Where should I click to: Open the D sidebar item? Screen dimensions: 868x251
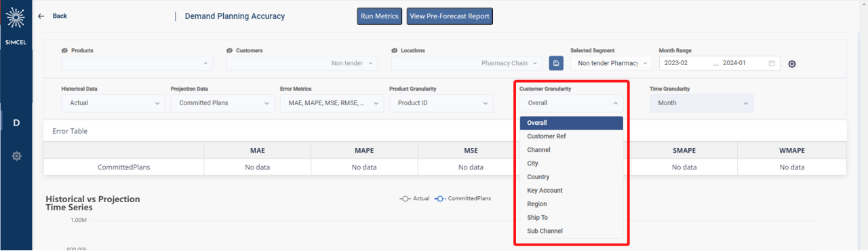pyautogui.click(x=16, y=122)
